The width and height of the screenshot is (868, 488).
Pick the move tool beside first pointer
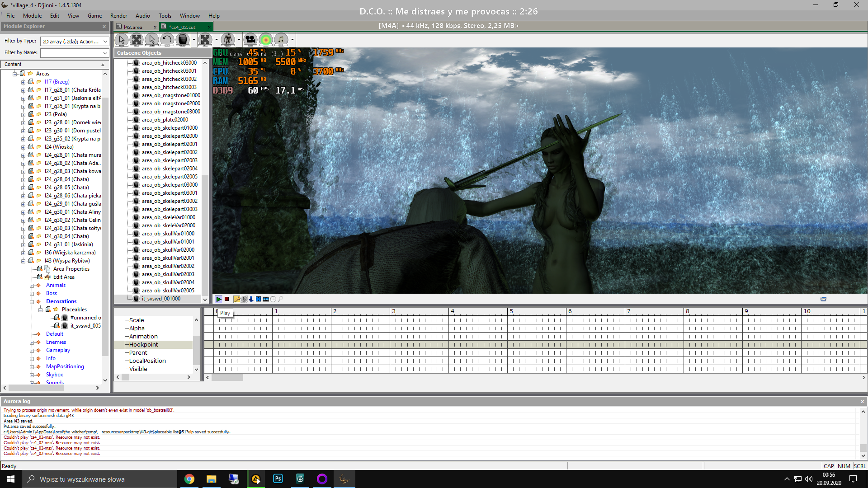tap(137, 40)
